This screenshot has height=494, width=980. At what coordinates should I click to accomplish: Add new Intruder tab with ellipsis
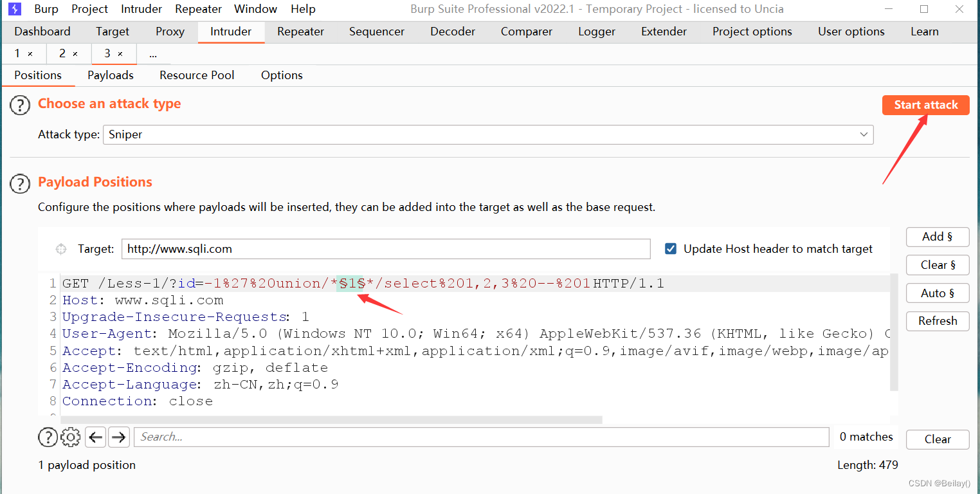click(x=153, y=54)
